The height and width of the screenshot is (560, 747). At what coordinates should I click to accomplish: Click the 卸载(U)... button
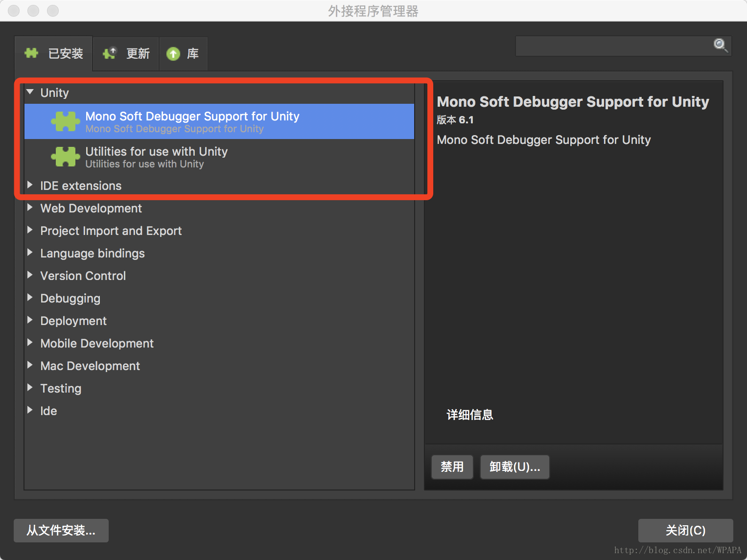tap(515, 467)
